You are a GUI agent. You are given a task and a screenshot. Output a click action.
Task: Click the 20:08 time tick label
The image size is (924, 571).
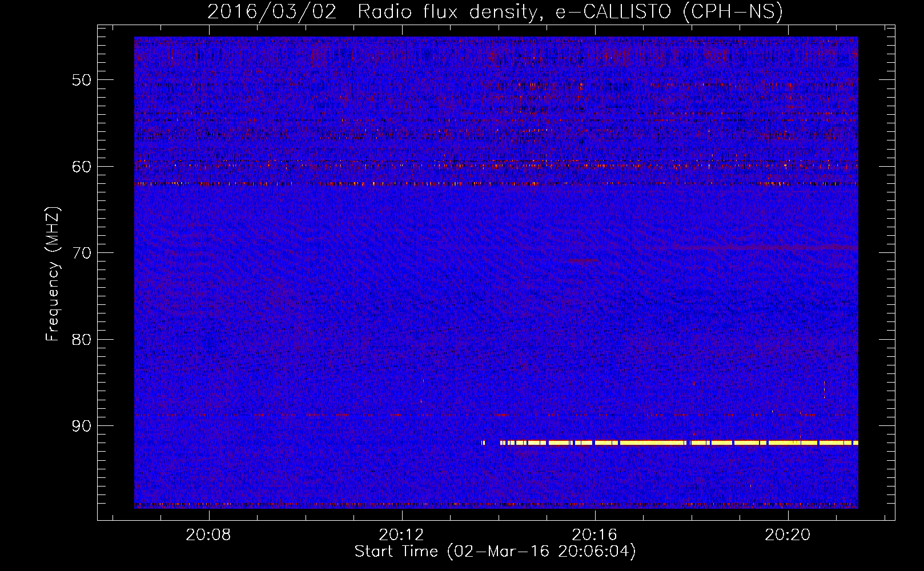coord(208,534)
